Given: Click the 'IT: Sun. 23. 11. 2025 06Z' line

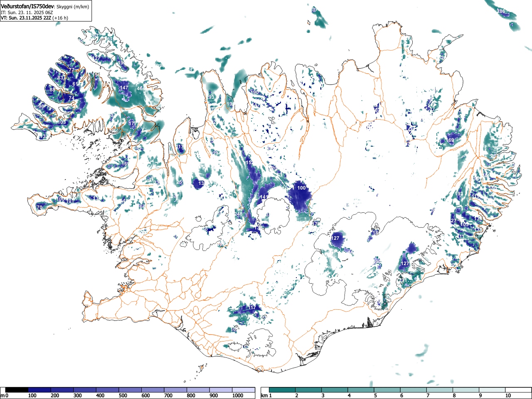Looking at the screenshot, I should (x=27, y=12).
